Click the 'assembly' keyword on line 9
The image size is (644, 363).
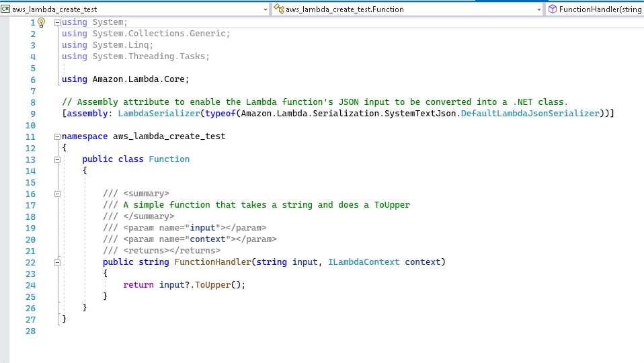(x=87, y=114)
